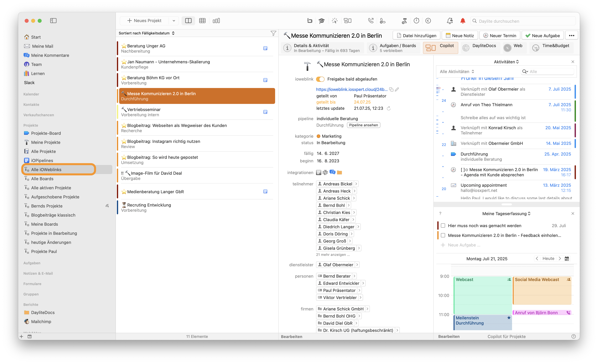The image size is (598, 364).
Task: Expand the Ariane Schick GmbH company chevron
Action: click(367, 309)
